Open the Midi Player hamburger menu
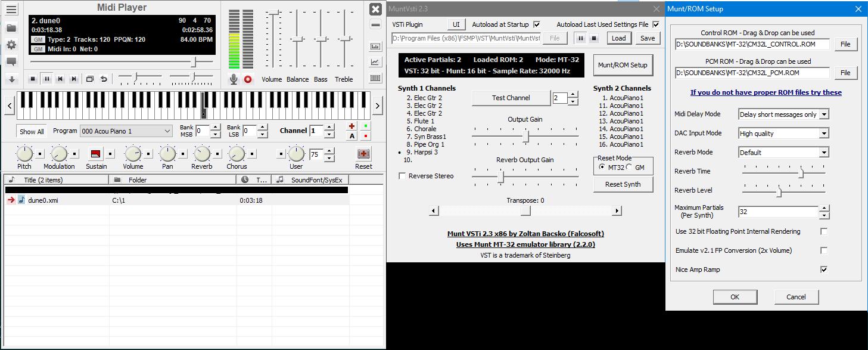The height and width of the screenshot is (350, 868). coord(11,10)
